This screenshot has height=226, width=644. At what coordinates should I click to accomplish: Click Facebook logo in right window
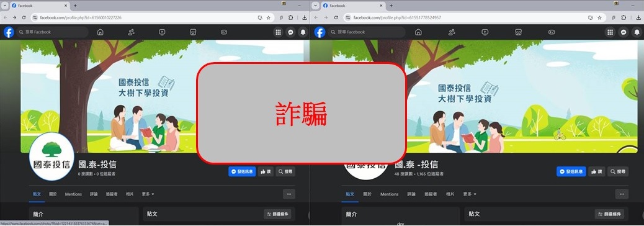[x=320, y=32]
